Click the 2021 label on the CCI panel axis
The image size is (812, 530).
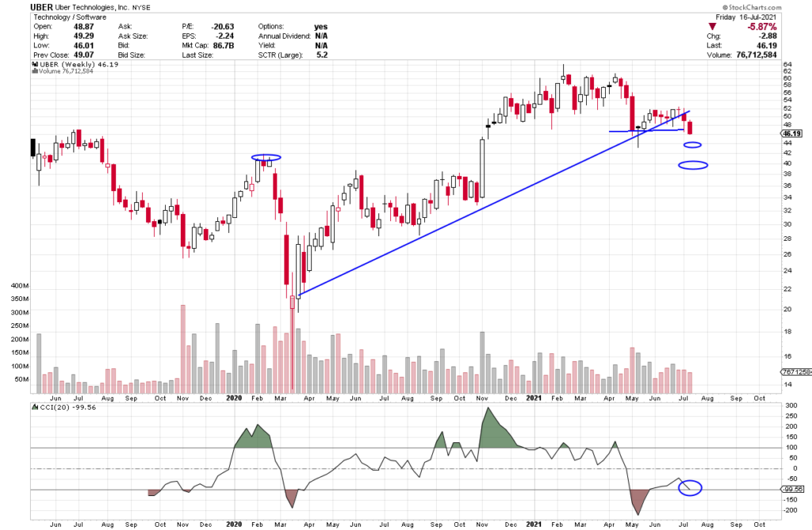pos(534,524)
